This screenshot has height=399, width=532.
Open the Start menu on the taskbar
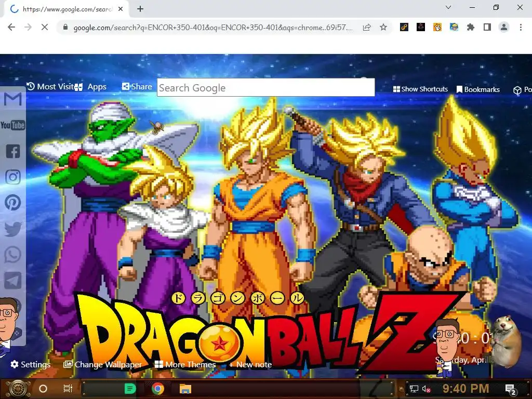pyautogui.click(x=18, y=389)
